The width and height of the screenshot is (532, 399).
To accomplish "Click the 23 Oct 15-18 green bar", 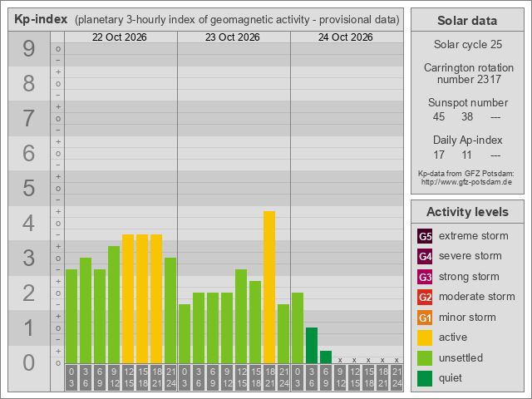I will click(255, 322).
